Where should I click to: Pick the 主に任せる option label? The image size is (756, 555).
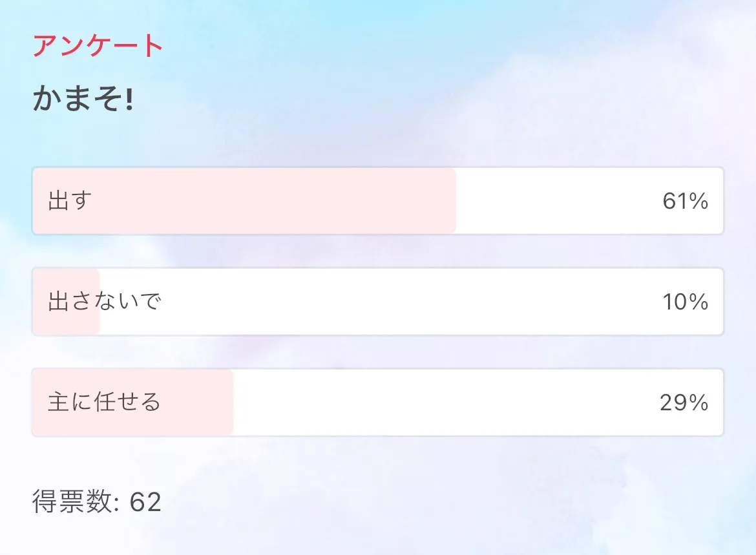point(104,403)
